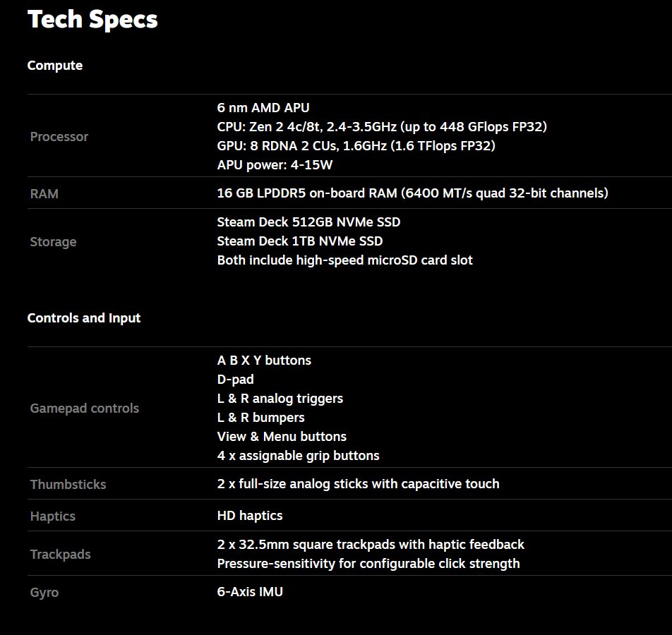The height and width of the screenshot is (635, 672).
Task: Select the 6 nm AMD APU line
Action: coord(263,108)
